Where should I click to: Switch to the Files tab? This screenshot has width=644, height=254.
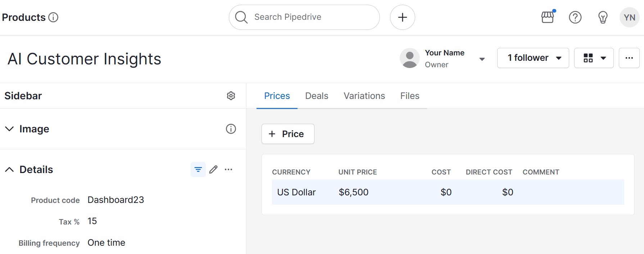point(410,96)
